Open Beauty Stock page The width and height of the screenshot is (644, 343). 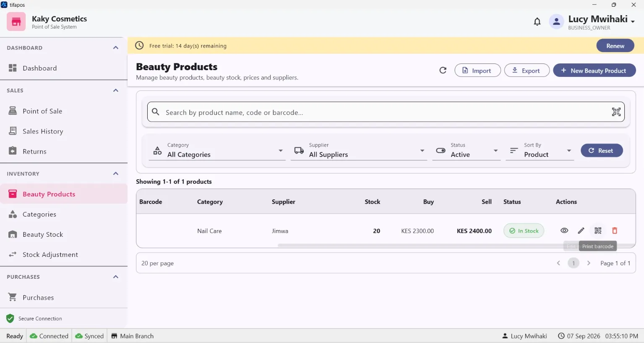[x=64, y=234]
